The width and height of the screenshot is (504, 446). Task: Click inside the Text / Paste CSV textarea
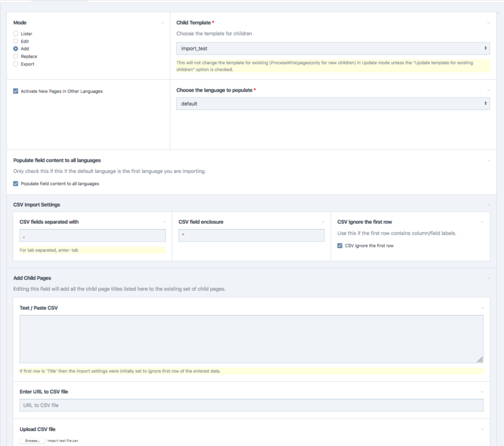pos(251,338)
